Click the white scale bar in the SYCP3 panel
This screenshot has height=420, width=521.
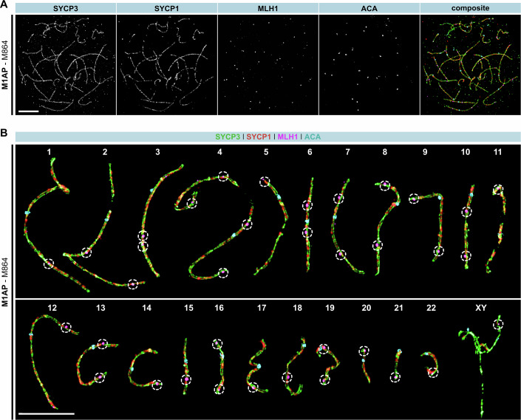click(x=29, y=111)
